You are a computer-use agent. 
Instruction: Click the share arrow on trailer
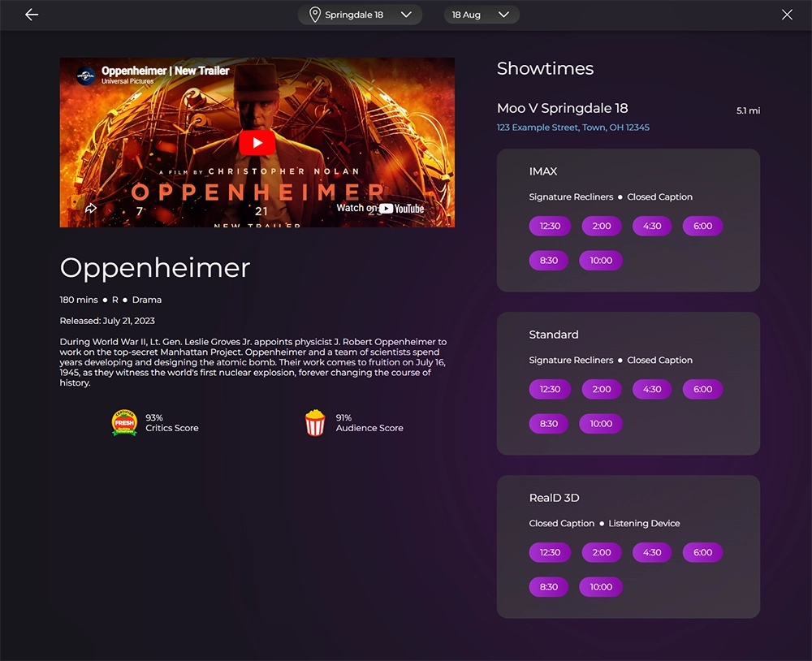(91, 208)
